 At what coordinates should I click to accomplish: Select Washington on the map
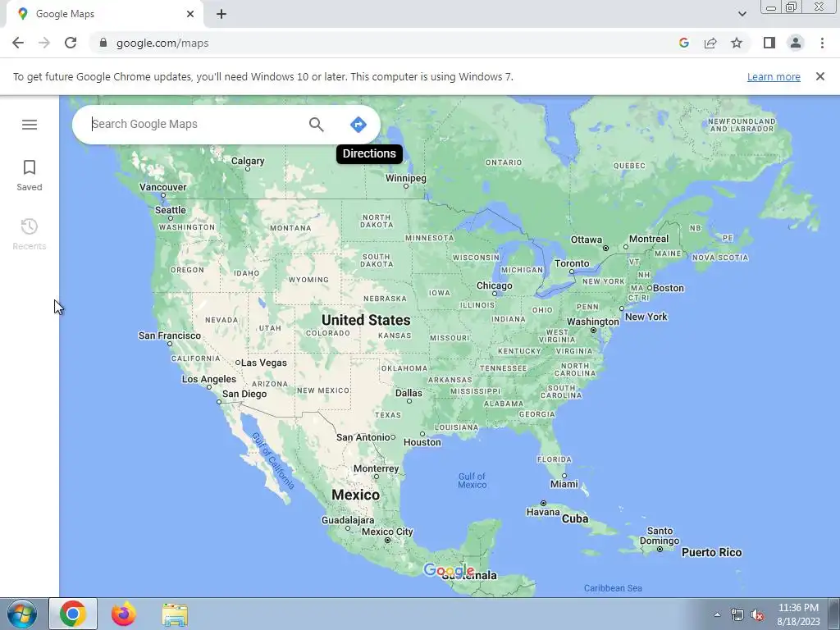[593, 322]
